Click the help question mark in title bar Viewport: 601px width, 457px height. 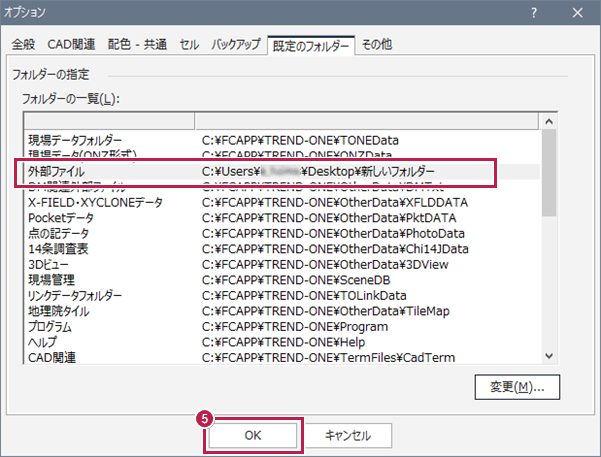coord(538,13)
